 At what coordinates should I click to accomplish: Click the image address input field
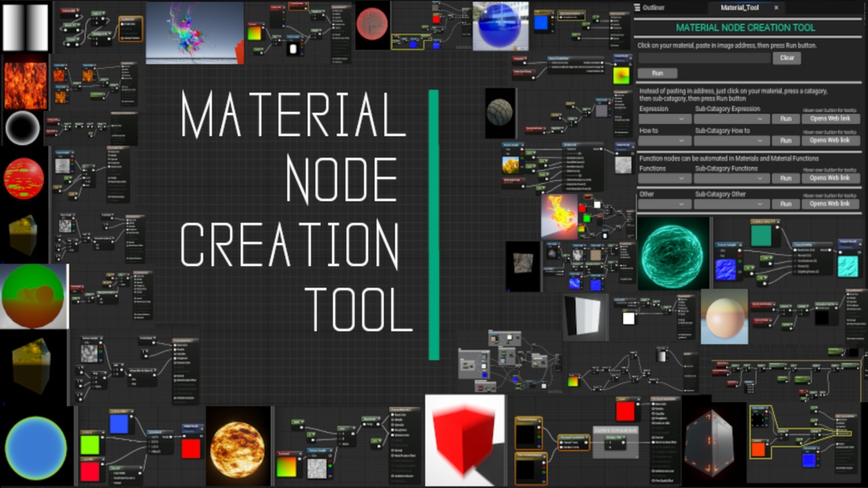[704, 58]
